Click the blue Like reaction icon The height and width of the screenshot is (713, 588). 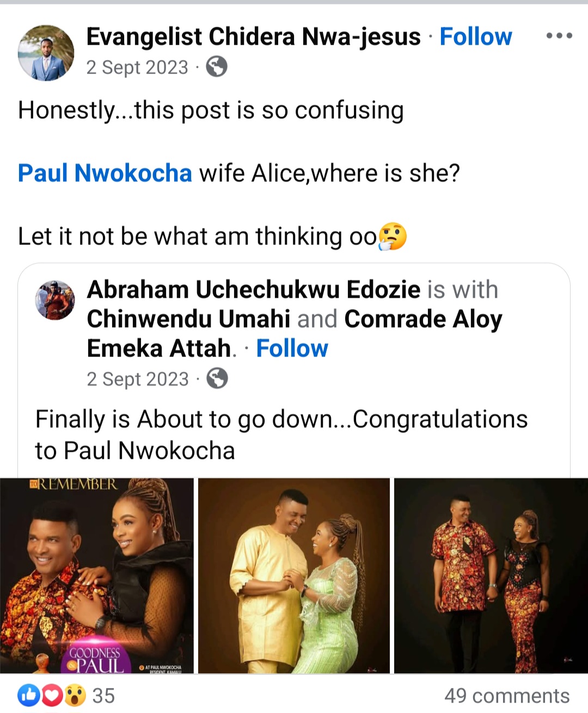[x=28, y=696]
